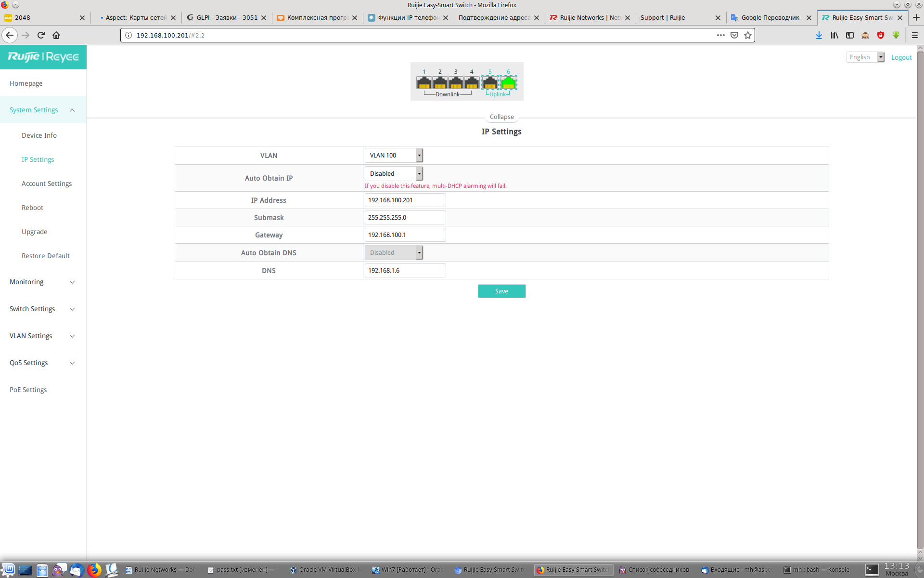Open the Firefox downloads arrow icon

(819, 35)
